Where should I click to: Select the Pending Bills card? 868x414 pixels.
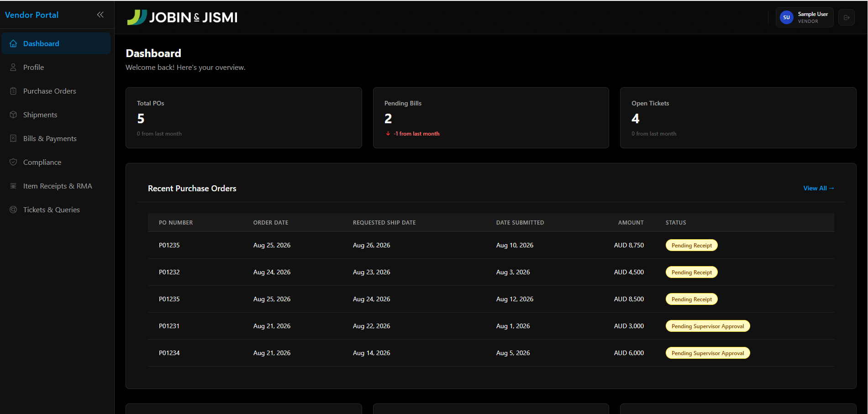click(x=491, y=118)
